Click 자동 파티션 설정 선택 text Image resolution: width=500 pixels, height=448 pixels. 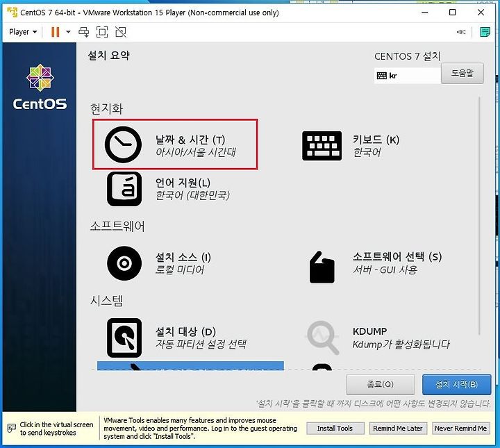click(201, 344)
